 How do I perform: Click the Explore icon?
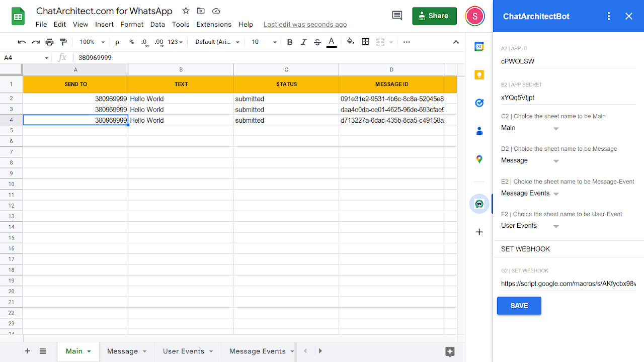[x=450, y=351]
